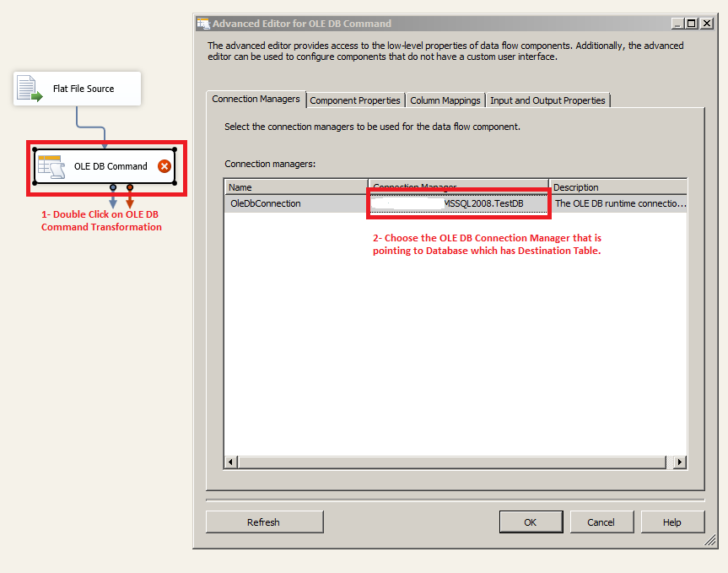The height and width of the screenshot is (573, 728).
Task: Select the Input and Output Properties tab
Action: point(547,100)
